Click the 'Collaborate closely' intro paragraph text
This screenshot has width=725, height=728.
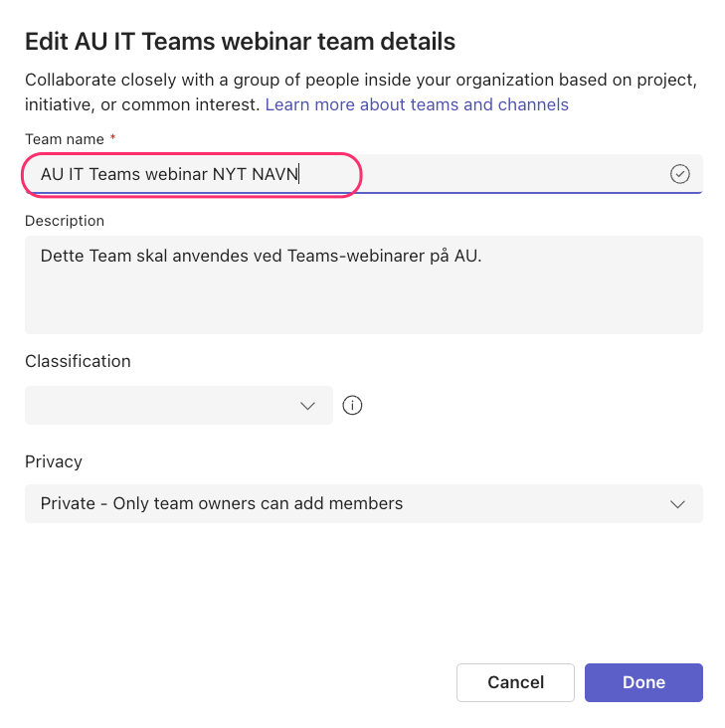361,92
